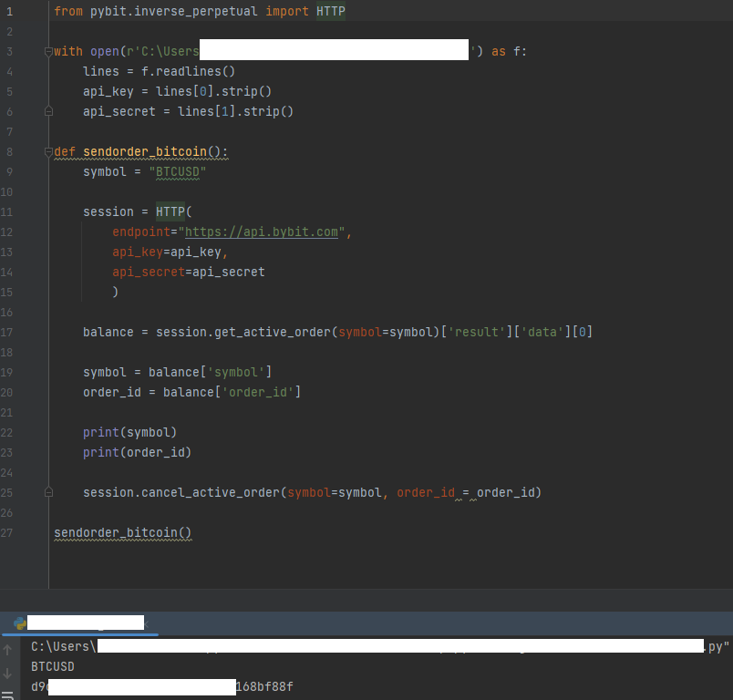Screen dimensions: 733x700
Task: Click BTCUSD output in console
Action: 53,667
